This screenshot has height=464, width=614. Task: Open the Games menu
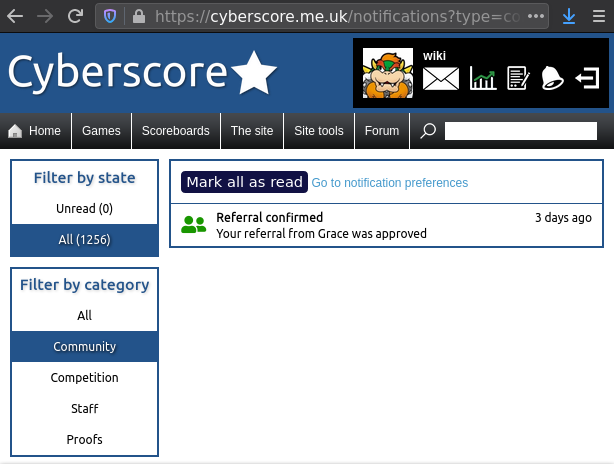click(x=101, y=131)
